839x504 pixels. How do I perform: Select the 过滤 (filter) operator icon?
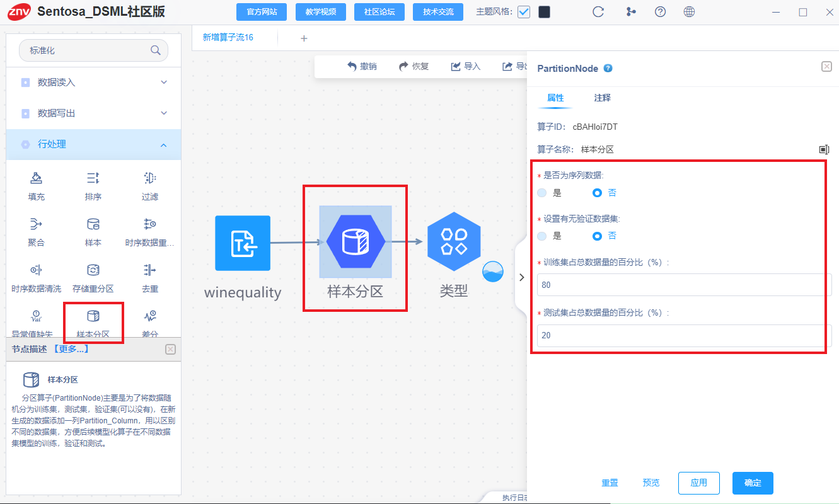pyautogui.click(x=150, y=178)
